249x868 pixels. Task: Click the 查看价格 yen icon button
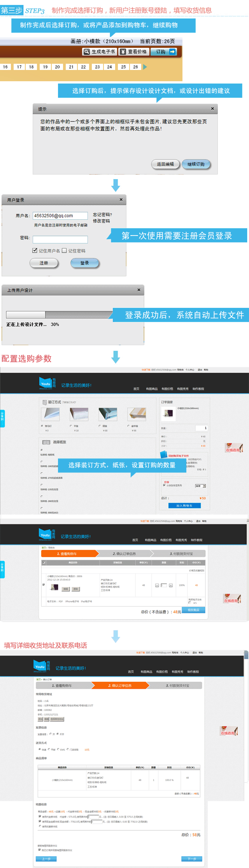133,52
